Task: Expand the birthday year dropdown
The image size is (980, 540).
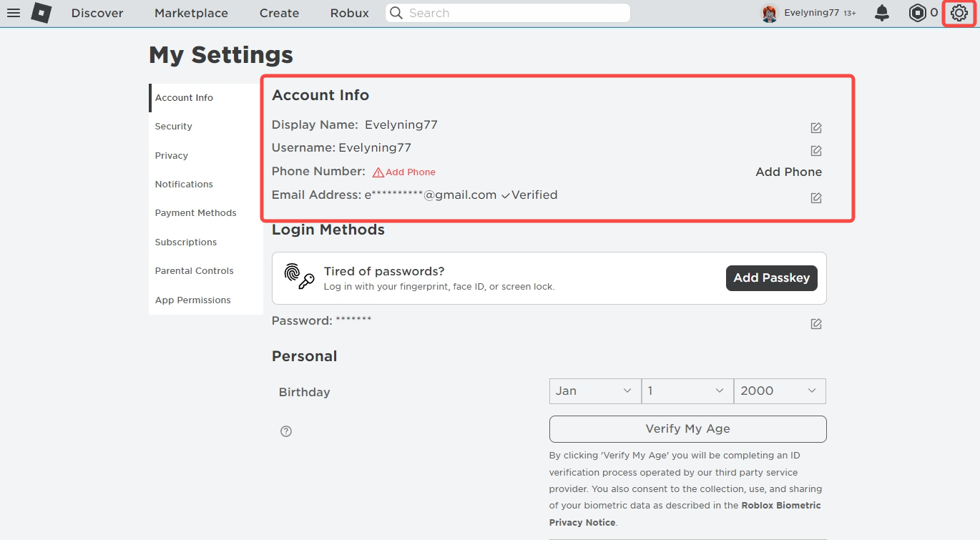Action: point(779,391)
